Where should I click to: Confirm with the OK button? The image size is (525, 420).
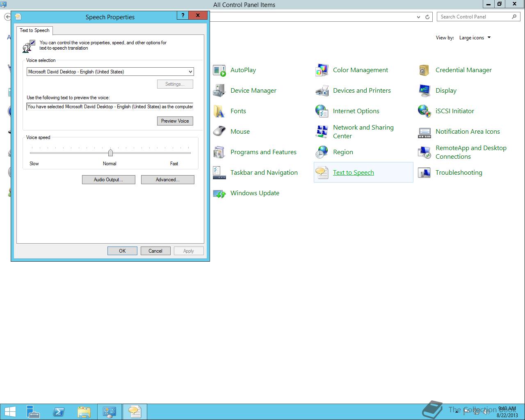[x=122, y=251]
